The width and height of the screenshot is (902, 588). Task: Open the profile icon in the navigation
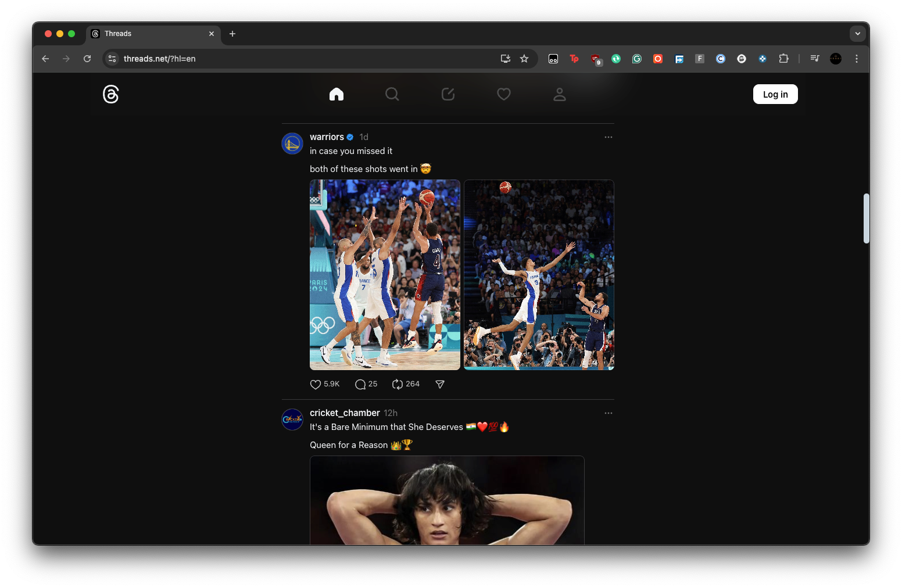click(x=559, y=94)
